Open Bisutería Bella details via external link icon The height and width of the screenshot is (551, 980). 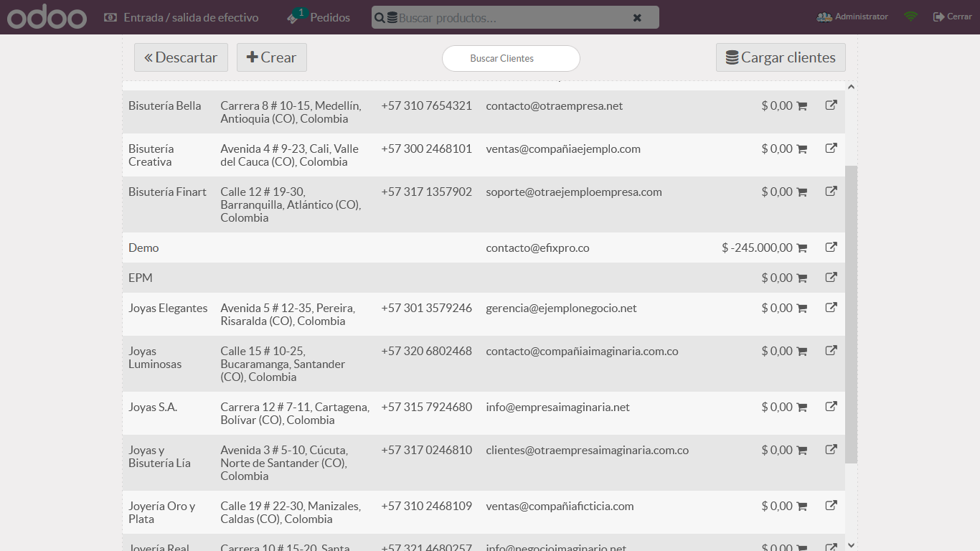click(831, 105)
